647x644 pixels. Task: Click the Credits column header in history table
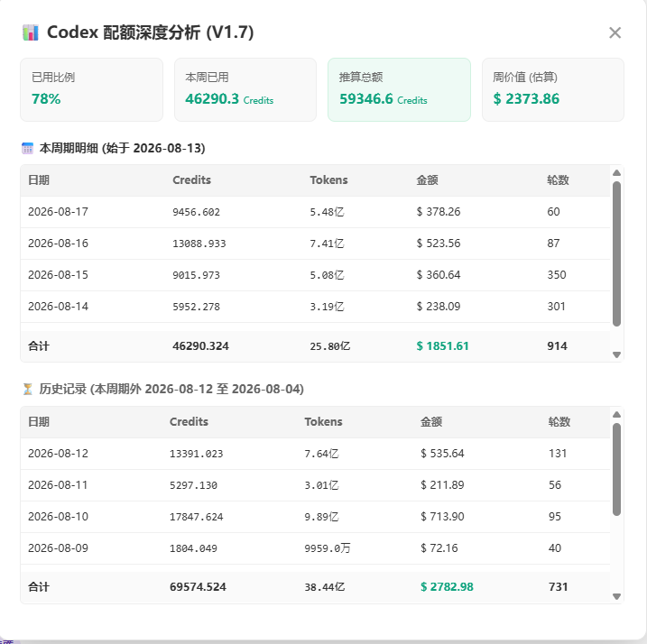click(x=189, y=421)
